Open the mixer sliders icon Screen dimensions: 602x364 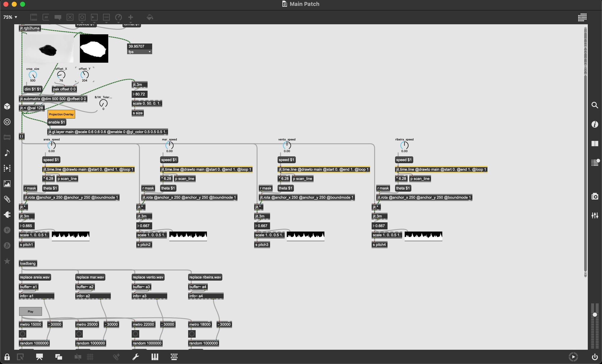(x=594, y=215)
